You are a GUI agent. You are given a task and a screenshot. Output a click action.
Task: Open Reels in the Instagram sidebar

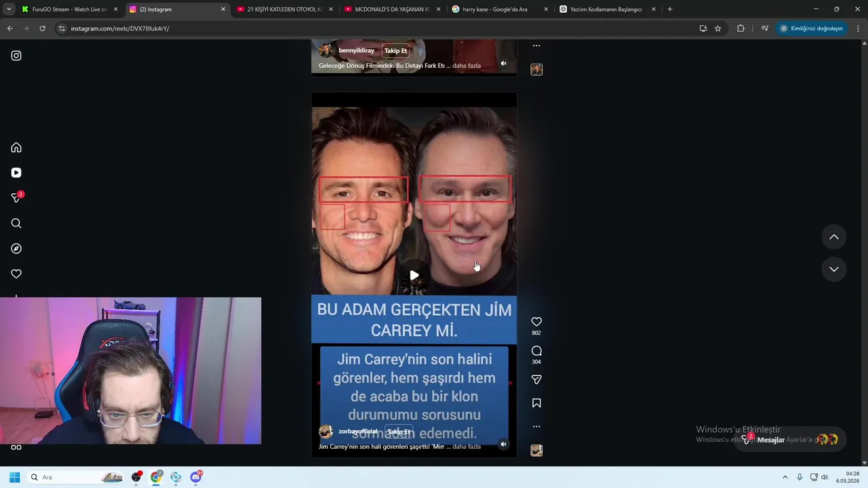tap(16, 173)
